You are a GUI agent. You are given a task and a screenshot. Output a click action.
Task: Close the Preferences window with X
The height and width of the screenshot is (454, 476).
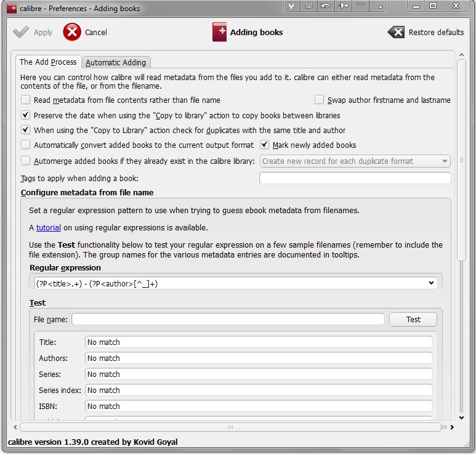point(456,6)
